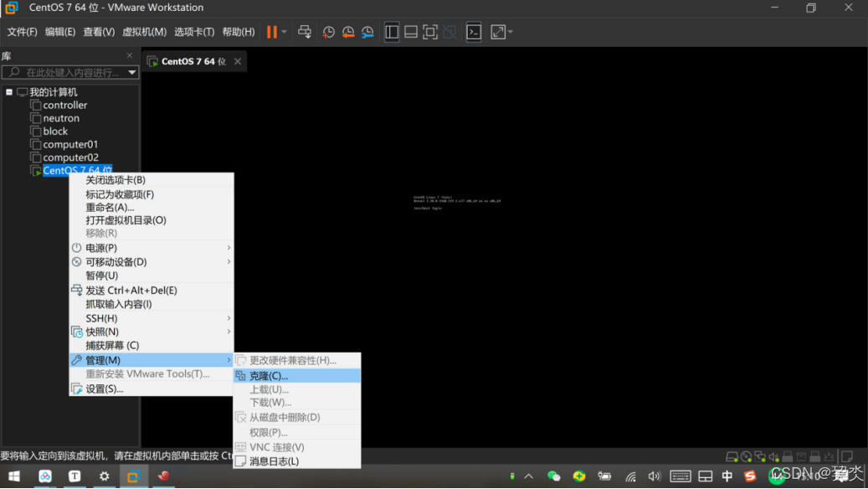Open the 编辑(E) menu
Viewport: 868px width, 489px height.
click(59, 32)
